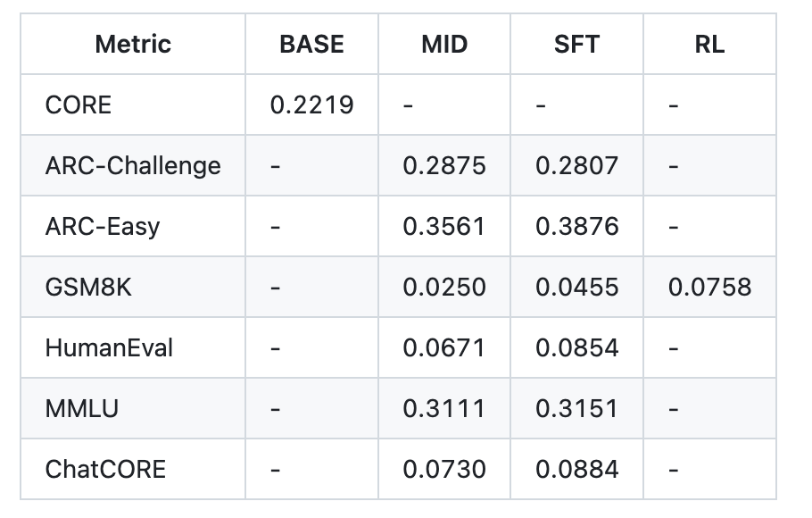Click the Metric column header
The image size is (812, 518).
(x=133, y=44)
